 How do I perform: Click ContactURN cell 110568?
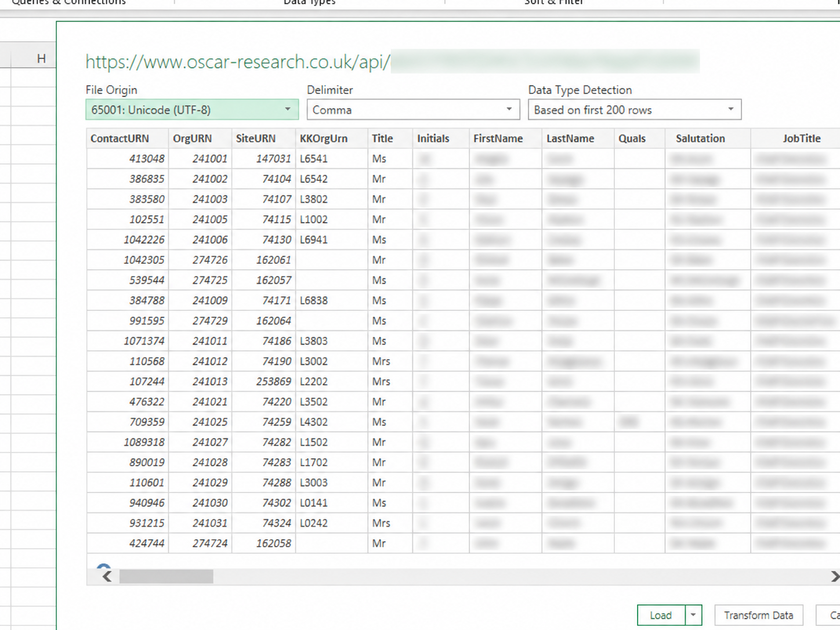coord(128,361)
